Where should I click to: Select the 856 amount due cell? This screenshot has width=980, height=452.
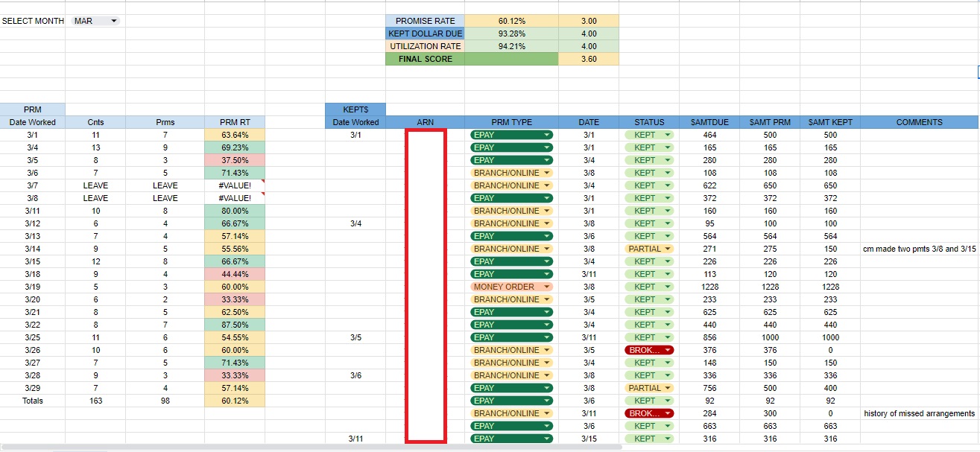[x=709, y=337]
